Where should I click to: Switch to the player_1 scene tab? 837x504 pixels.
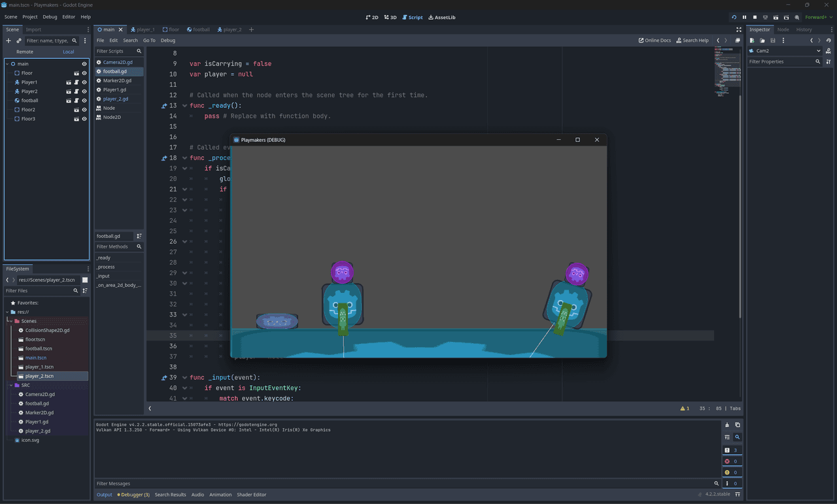pyautogui.click(x=143, y=29)
